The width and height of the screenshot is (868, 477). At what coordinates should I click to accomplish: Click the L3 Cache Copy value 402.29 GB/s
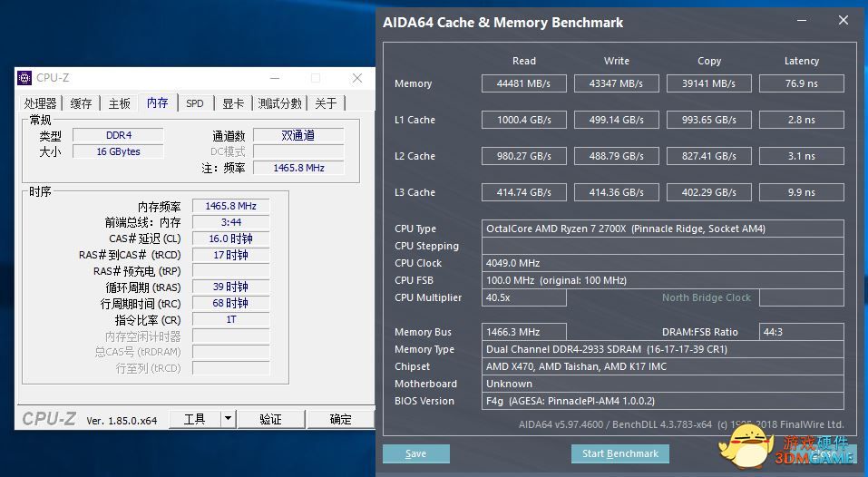(x=708, y=192)
